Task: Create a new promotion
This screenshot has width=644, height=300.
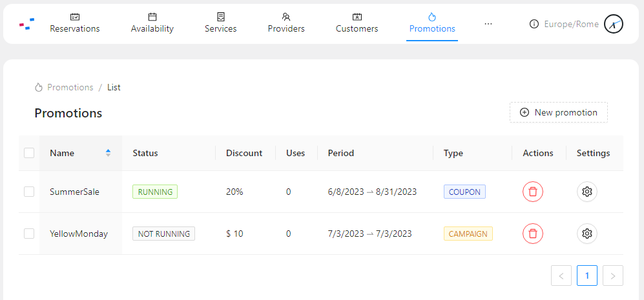Action: [559, 112]
